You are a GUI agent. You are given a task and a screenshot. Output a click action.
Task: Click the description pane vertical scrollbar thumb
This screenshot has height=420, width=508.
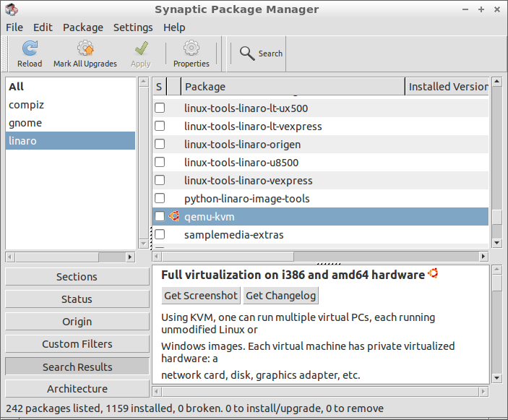(x=497, y=283)
